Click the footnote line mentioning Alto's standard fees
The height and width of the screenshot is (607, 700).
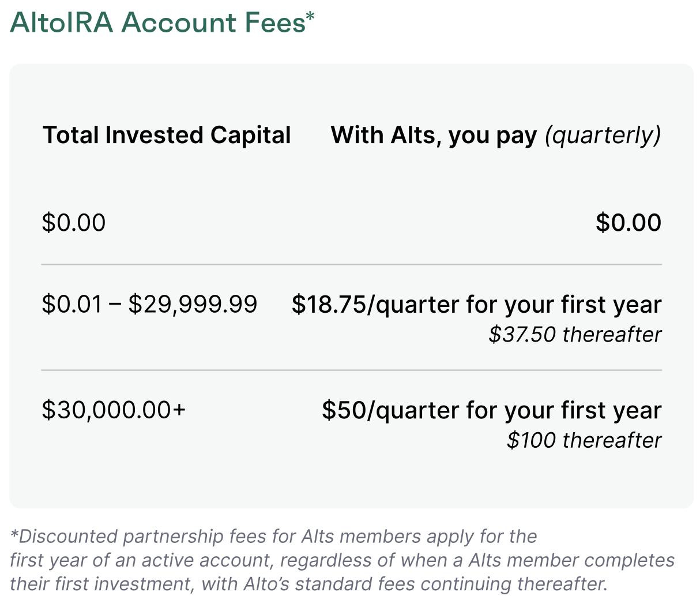point(308,584)
